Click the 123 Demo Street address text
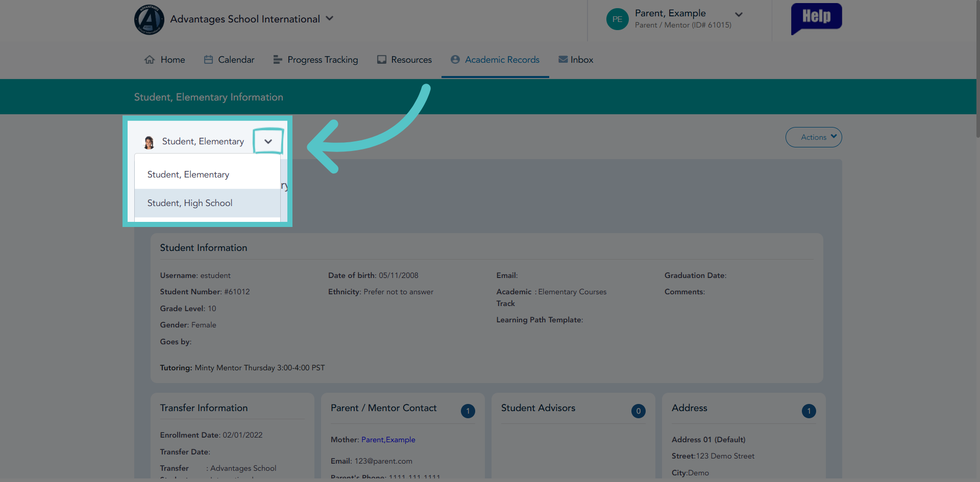 point(725,456)
